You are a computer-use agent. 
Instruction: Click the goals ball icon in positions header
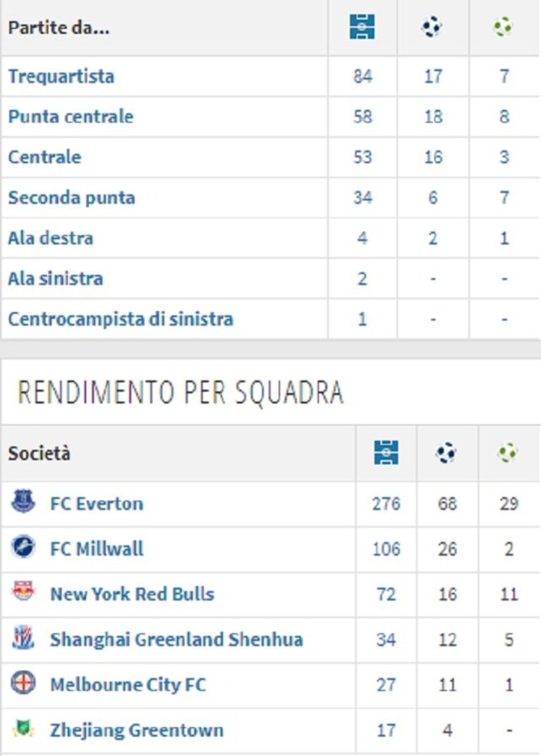click(x=431, y=27)
